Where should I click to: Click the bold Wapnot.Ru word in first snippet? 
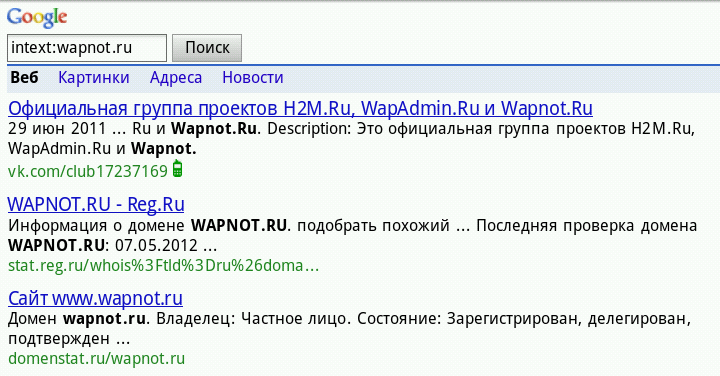(215, 129)
